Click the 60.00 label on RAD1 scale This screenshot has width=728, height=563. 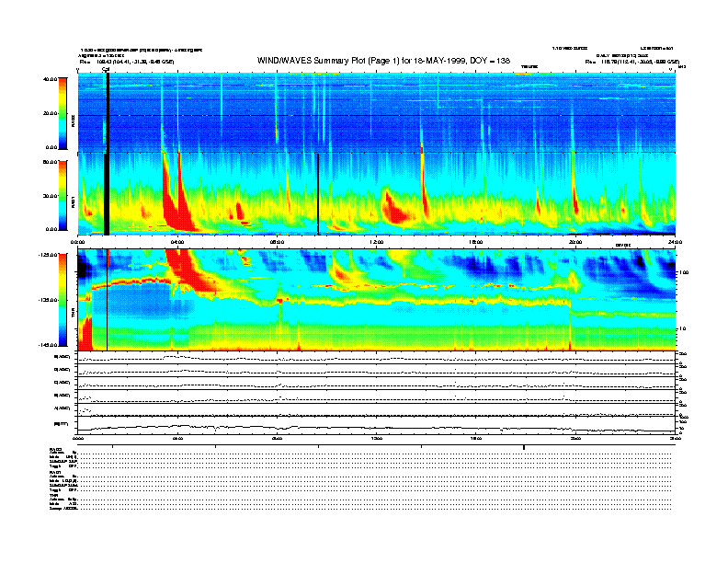coord(50,162)
